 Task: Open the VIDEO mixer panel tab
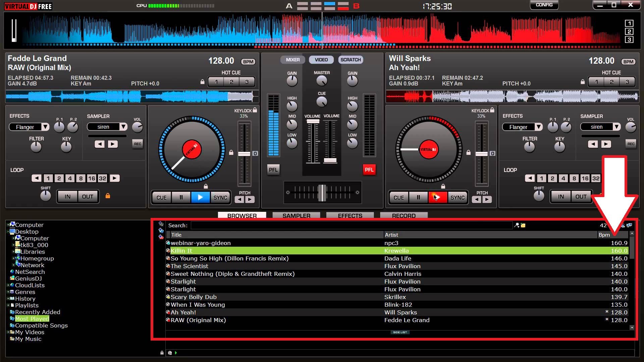321,60
